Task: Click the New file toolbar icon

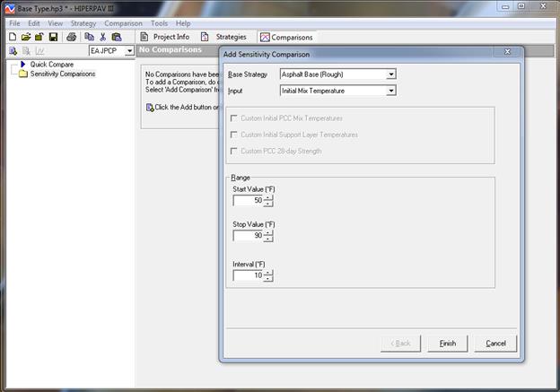Action: [12, 37]
